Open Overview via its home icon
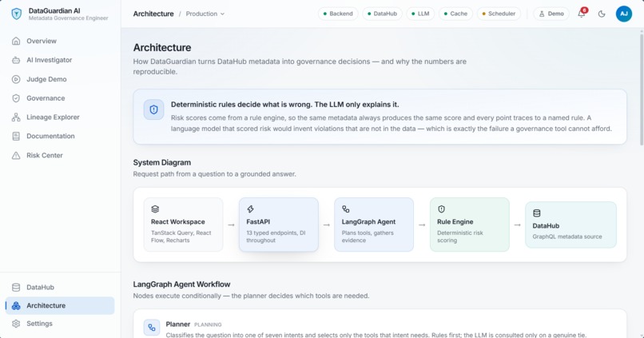The width and height of the screenshot is (644, 338). [x=16, y=41]
